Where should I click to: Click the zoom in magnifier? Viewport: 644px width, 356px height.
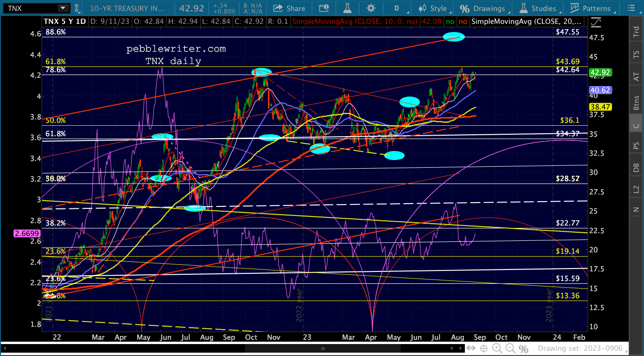[x=496, y=348]
